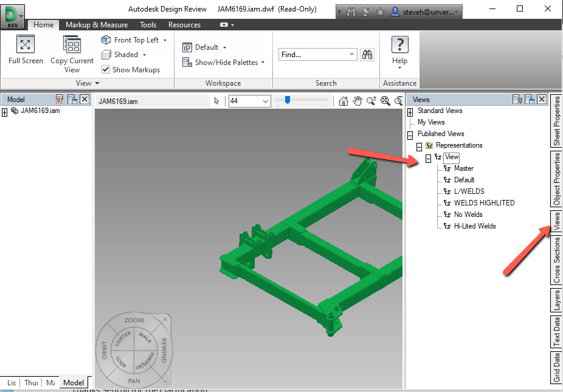Switch to the Resources ribbon tab
The height and width of the screenshot is (392, 563).
point(185,25)
